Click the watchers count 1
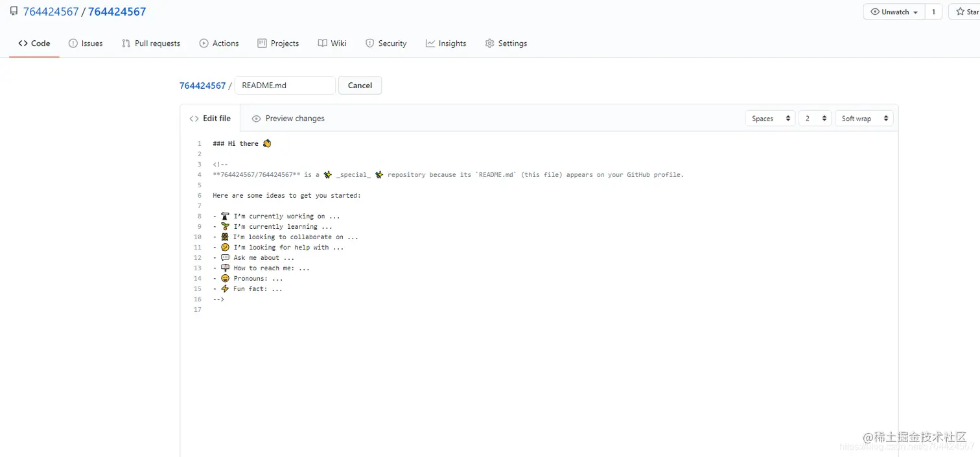This screenshot has height=457, width=980. tap(933, 12)
